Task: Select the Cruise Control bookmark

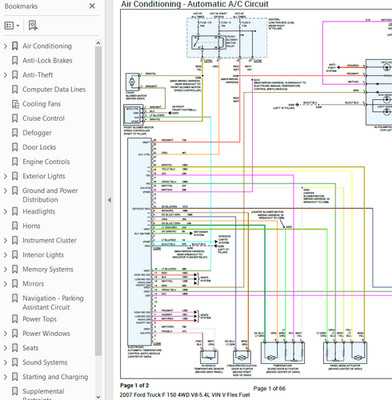Action: (x=43, y=118)
